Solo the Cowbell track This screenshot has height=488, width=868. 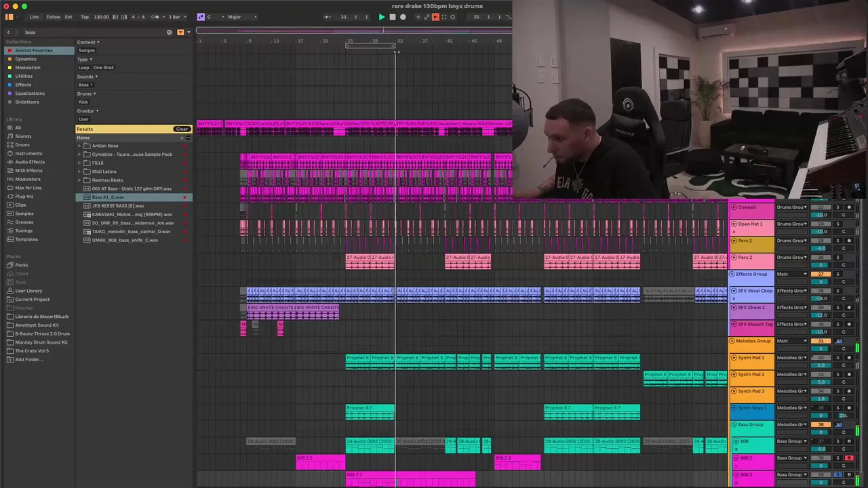(x=837, y=207)
